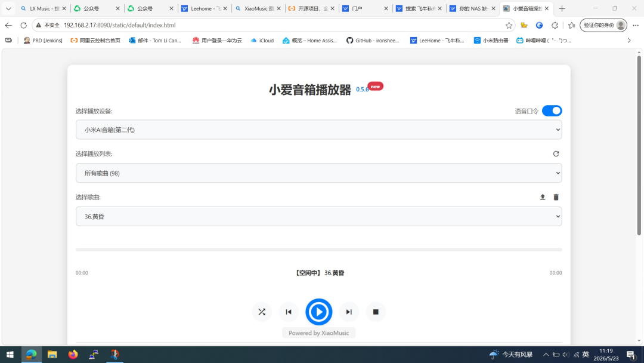Viewport: 644px width, 363px height.
Task: Open the 所有歌曲 (98) playlist dropdown
Action: (x=318, y=173)
